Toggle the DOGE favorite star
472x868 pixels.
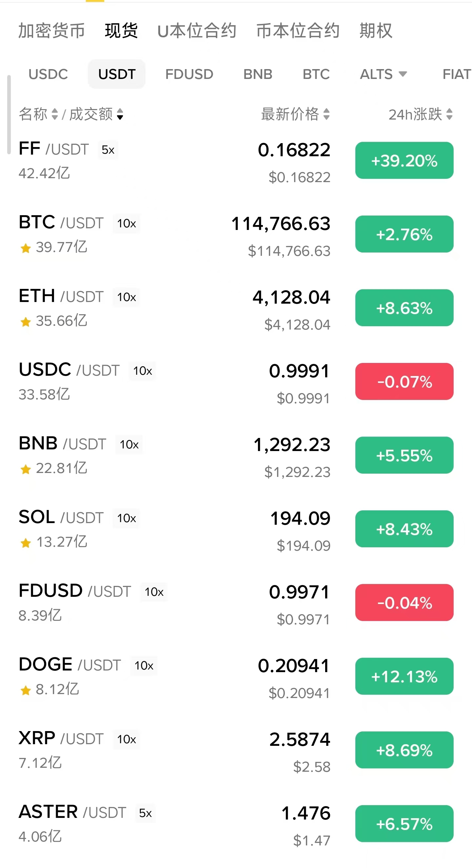26,690
